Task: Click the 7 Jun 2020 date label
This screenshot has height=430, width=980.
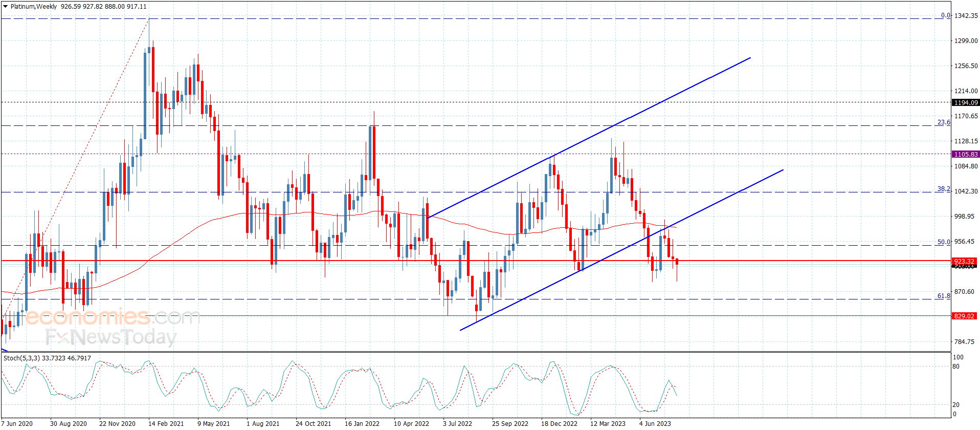Action: click(17, 423)
